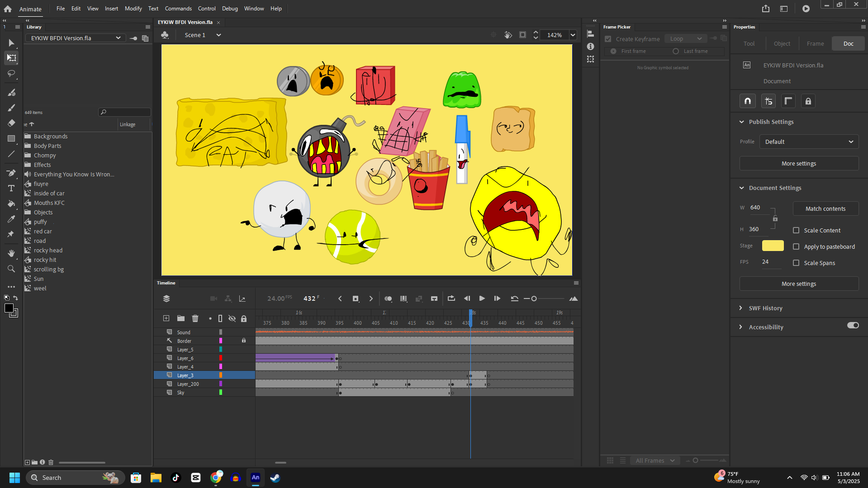Click the yellow Stage color swatch
868x488 pixels.
pos(773,246)
